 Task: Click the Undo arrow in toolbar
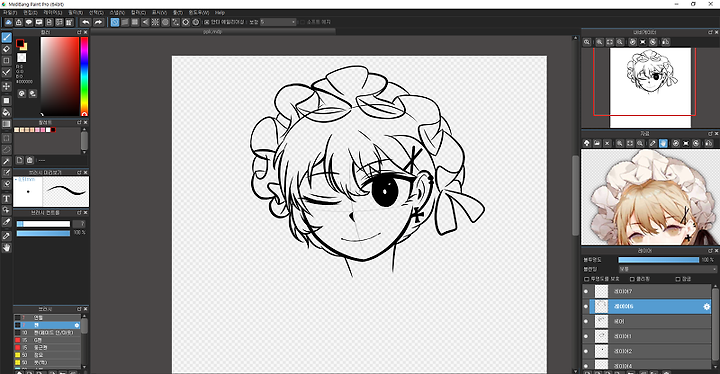[x=86, y=22]
